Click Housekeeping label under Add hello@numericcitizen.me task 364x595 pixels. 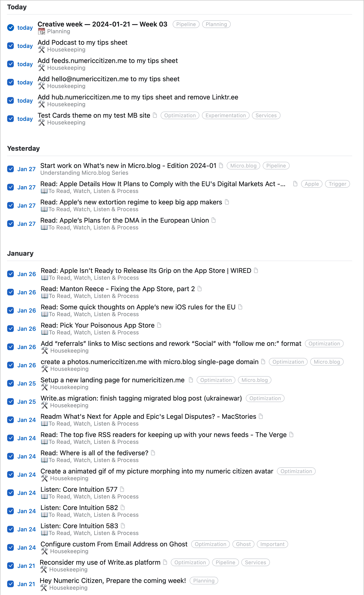[x=66, y=86]
